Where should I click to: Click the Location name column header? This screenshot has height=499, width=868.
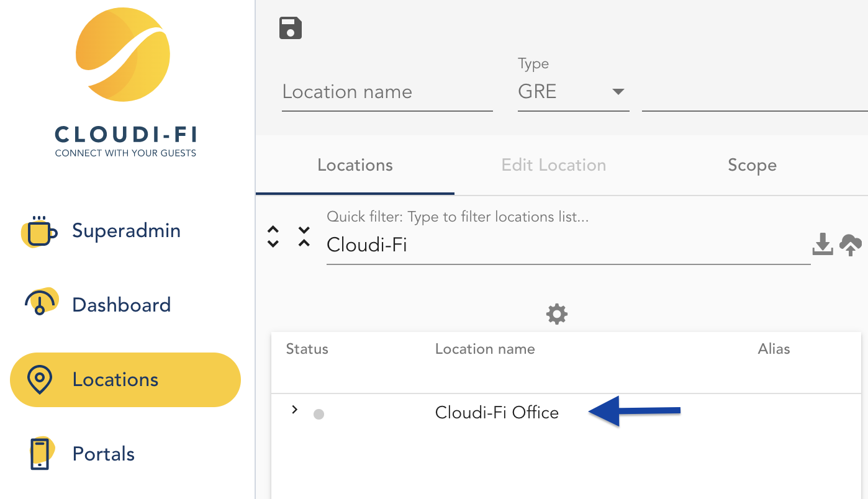(x=485, y=349)
